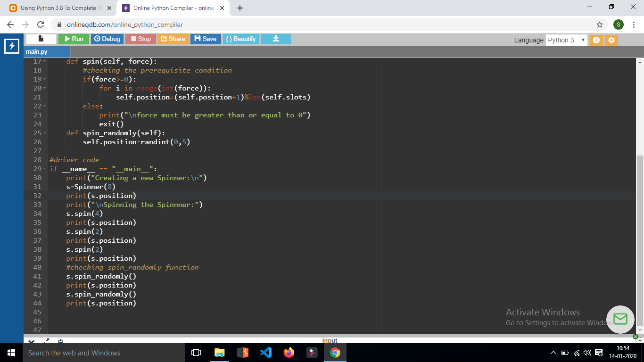The image size is (644, 362).
Task: Open a new browser tab
Action: tap(240, 8)
